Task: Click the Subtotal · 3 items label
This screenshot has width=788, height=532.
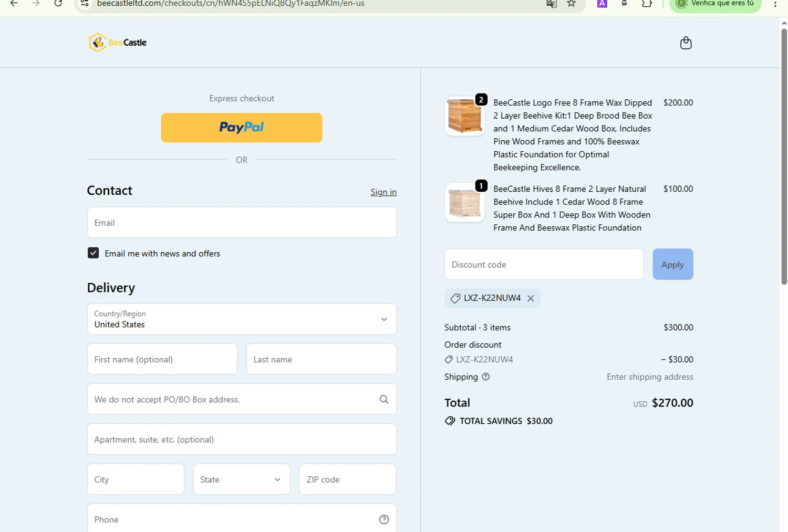Action: coord(478,327)
